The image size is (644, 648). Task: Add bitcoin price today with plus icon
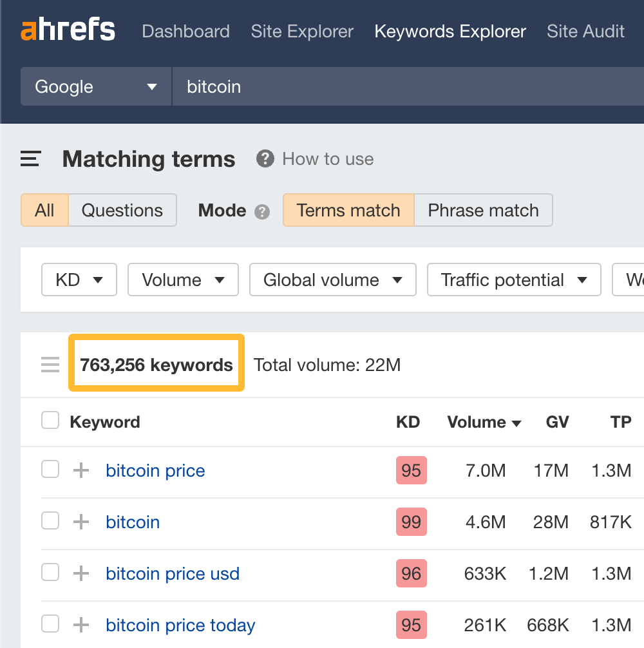point(80,624)
